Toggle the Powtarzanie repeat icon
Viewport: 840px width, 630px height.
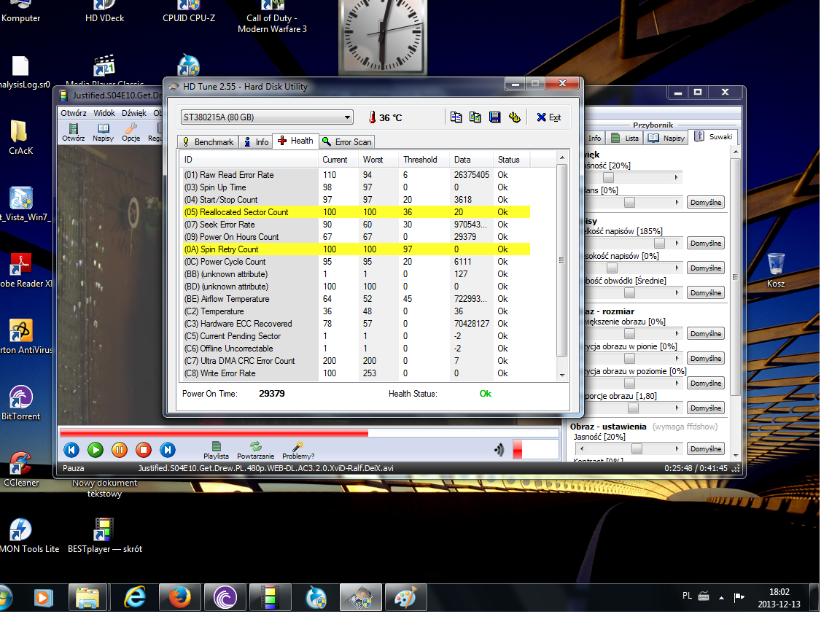click(x=255, y=450)
